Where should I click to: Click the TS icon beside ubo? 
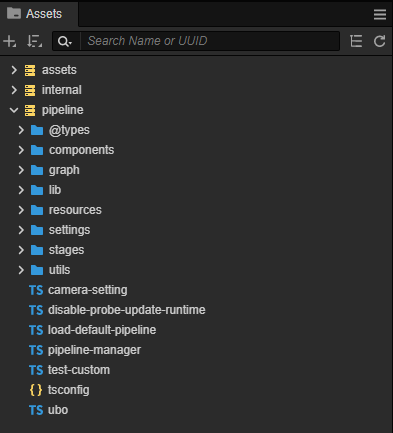click(x=36, y=410)
